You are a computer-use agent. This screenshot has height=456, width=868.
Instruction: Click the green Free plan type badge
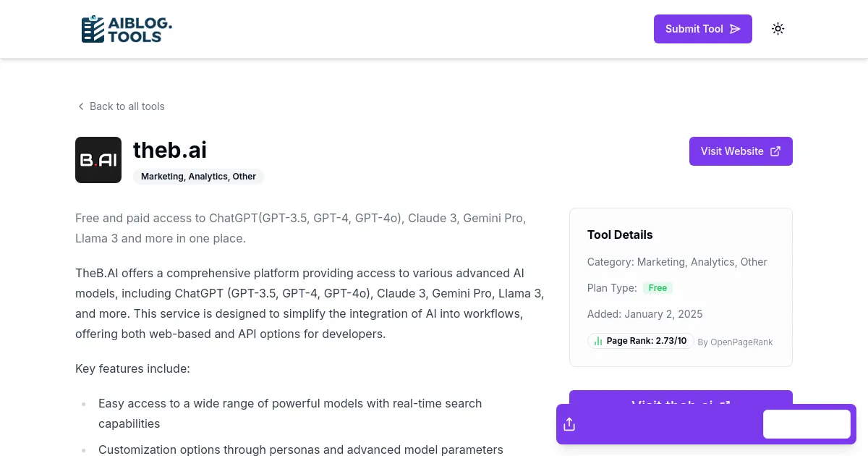click(658, 288)
